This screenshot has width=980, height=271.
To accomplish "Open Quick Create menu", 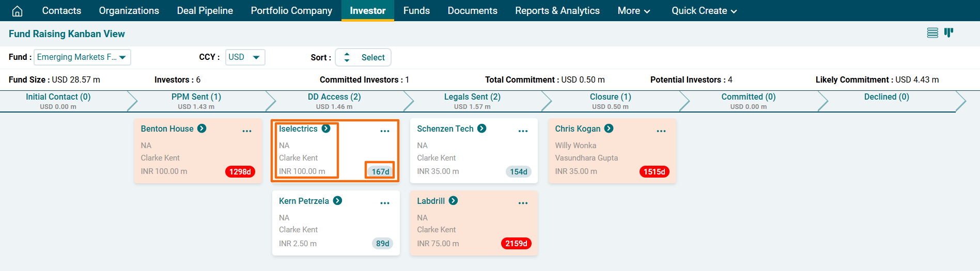I will (x=704, y=11).
